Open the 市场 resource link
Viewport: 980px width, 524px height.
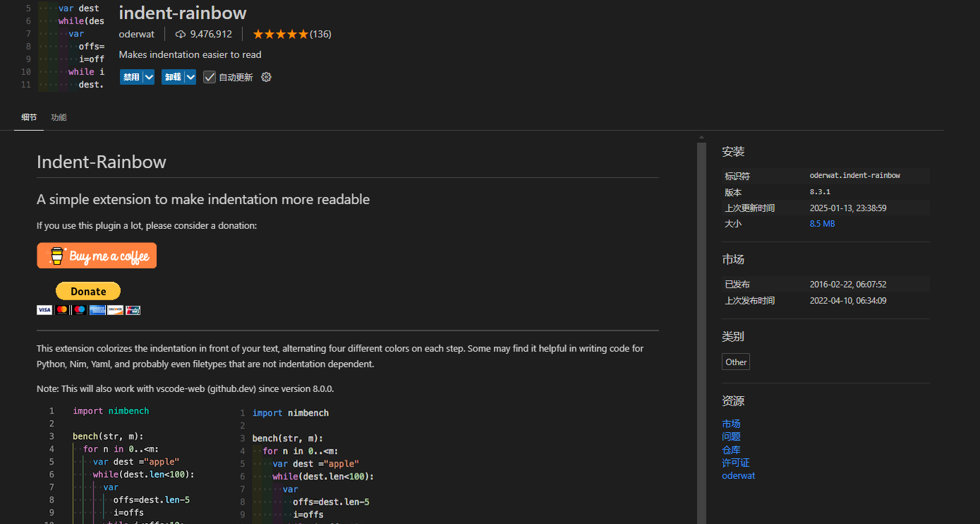point(731,424)
